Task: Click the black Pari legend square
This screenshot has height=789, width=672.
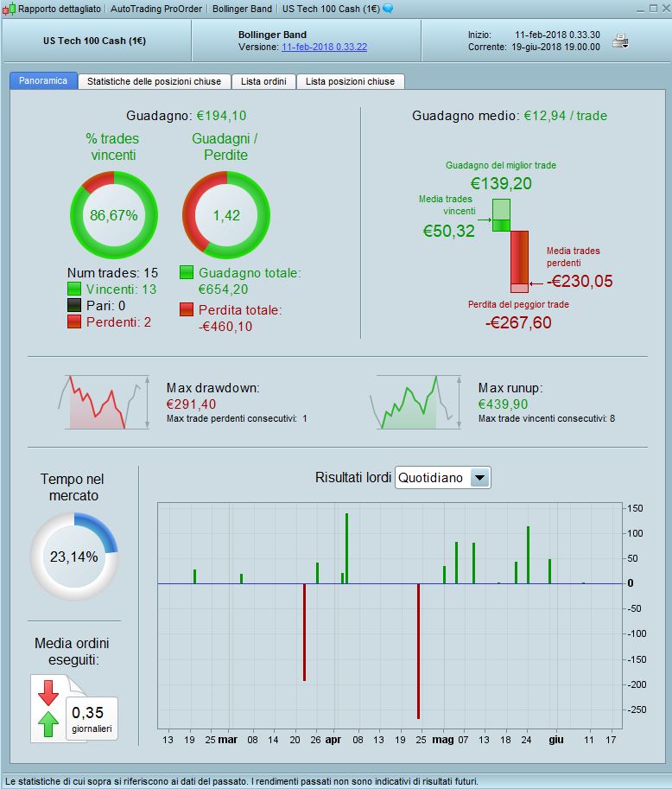Action: pyautogui.click(x=74, y=305)
